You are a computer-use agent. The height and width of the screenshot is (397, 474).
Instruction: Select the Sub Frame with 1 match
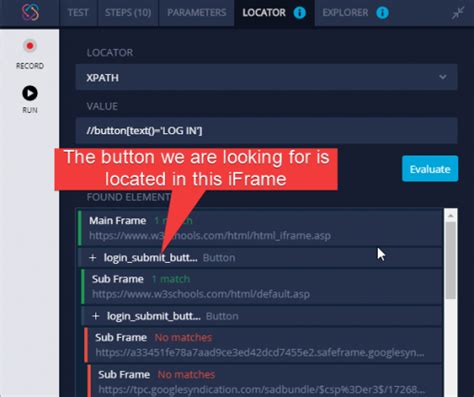tap(262, 286)
